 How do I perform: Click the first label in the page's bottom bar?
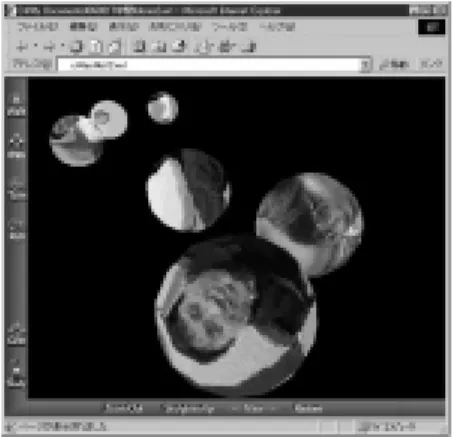click(123, 408)
